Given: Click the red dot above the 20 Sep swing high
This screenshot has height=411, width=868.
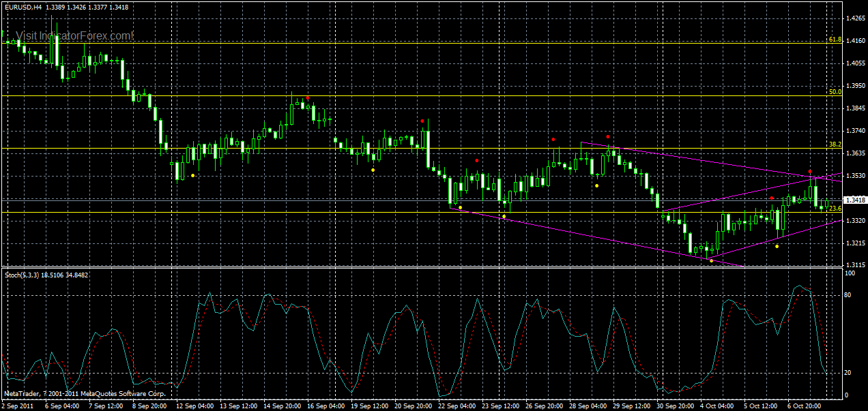Looking at the screenshot, I should pyautogui.click(x=422, y=121).
